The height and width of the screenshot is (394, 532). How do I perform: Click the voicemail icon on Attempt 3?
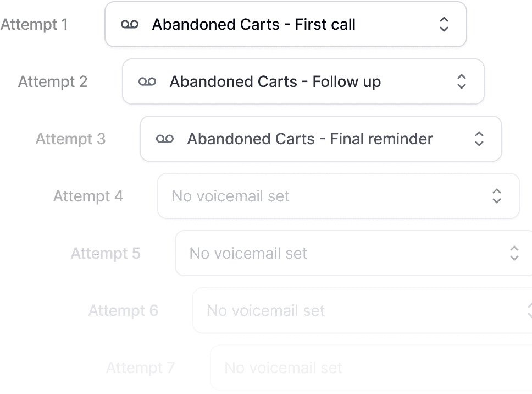pyautogui.click(x=165, y=139)
